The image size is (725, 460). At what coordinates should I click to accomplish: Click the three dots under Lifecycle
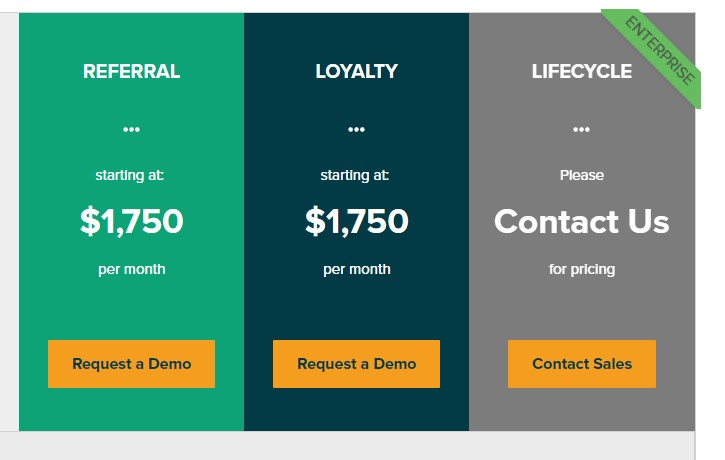click(581, 129)
